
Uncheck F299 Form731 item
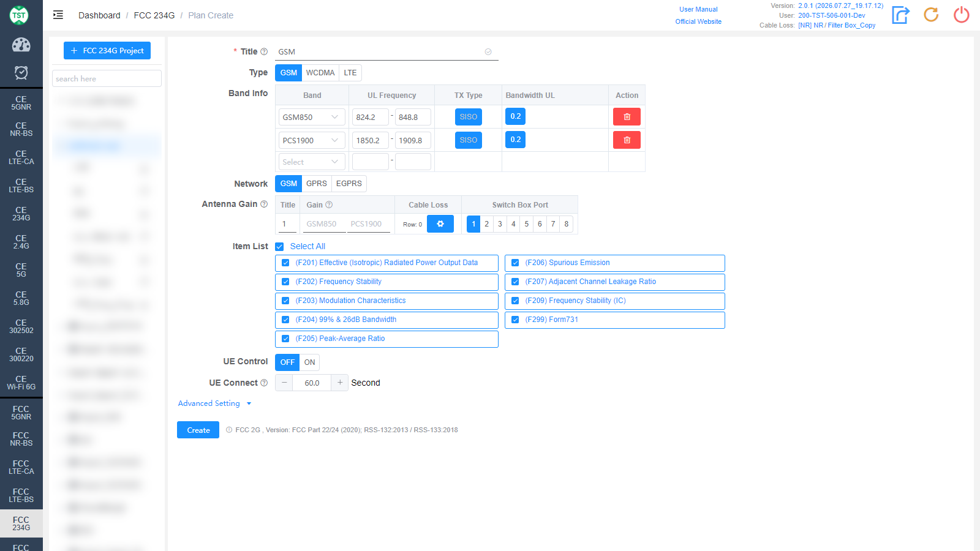point(515,320)
